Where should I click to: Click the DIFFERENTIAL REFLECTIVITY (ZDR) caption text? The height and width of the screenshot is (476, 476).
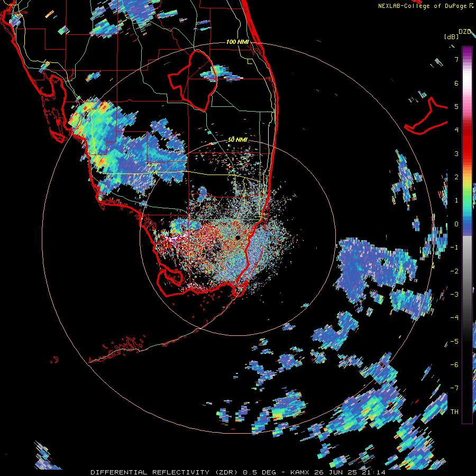(x=165, y=472)
